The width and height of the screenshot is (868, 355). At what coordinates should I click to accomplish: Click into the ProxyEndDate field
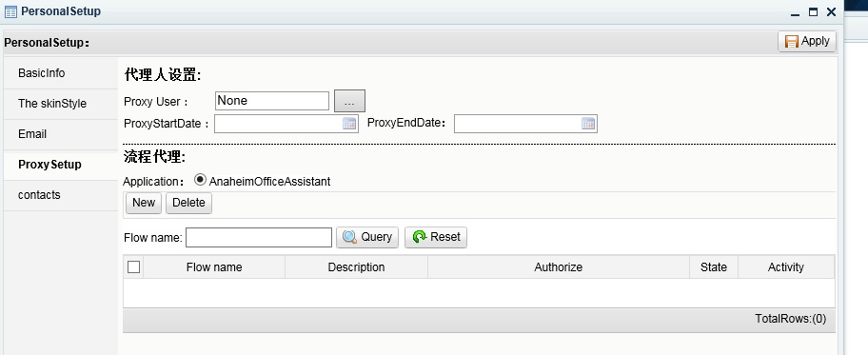point(525,124)
